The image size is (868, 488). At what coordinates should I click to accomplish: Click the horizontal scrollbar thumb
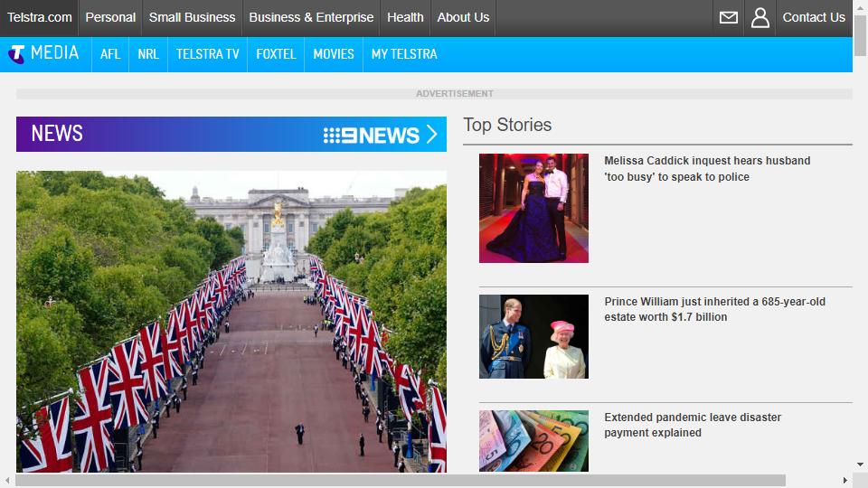tap(401, 480)
